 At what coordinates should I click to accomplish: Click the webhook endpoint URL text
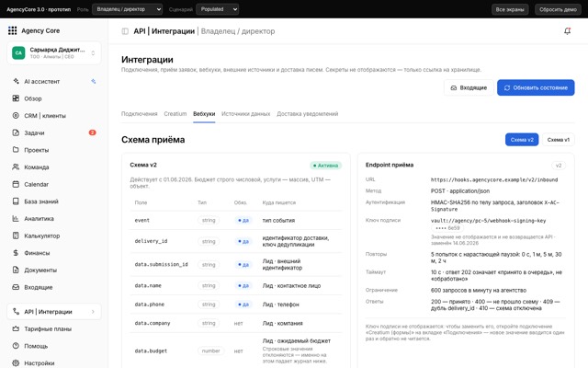(494, 180)
